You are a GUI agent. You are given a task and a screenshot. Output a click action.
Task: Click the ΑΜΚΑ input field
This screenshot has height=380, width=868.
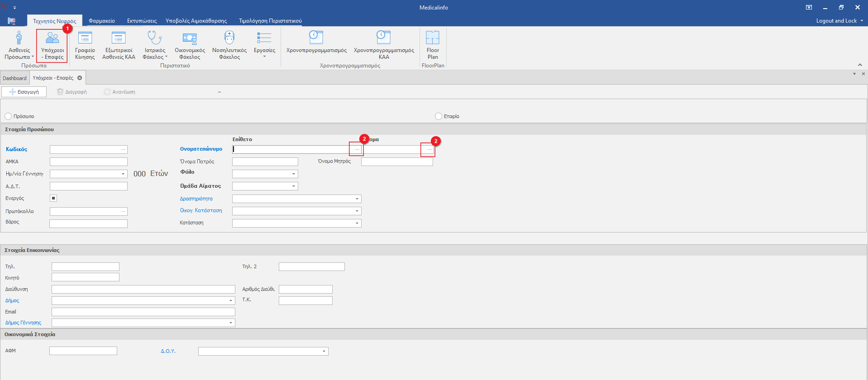89,161
